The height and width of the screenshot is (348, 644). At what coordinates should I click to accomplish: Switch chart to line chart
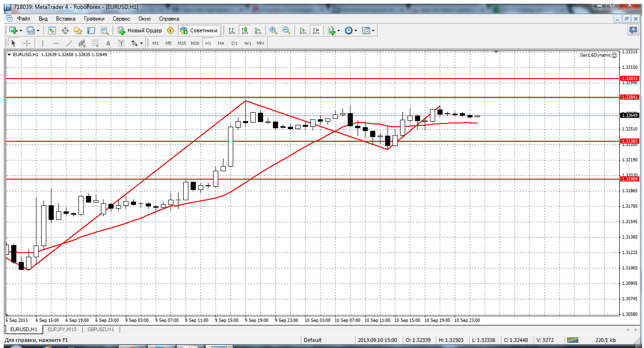coord(258,30)
